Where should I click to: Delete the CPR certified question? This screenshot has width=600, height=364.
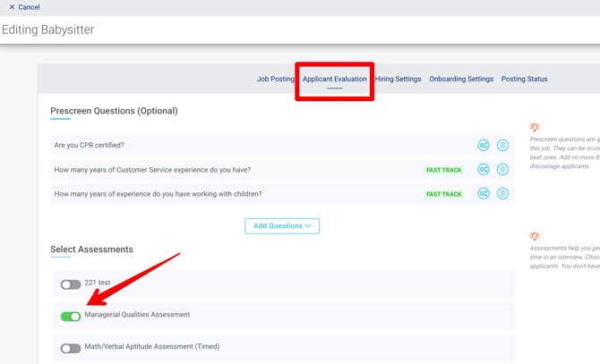[502, 145]
